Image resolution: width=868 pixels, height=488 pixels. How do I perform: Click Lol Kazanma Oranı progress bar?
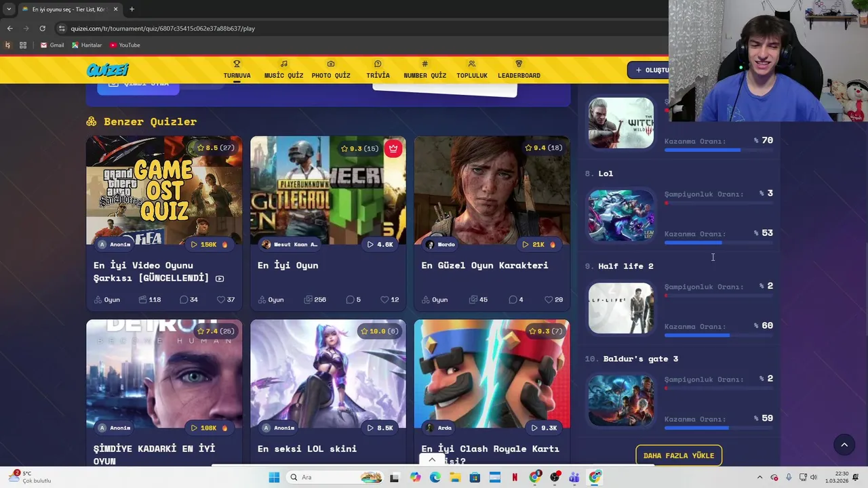pyautogui.click(x=719, y=243)
